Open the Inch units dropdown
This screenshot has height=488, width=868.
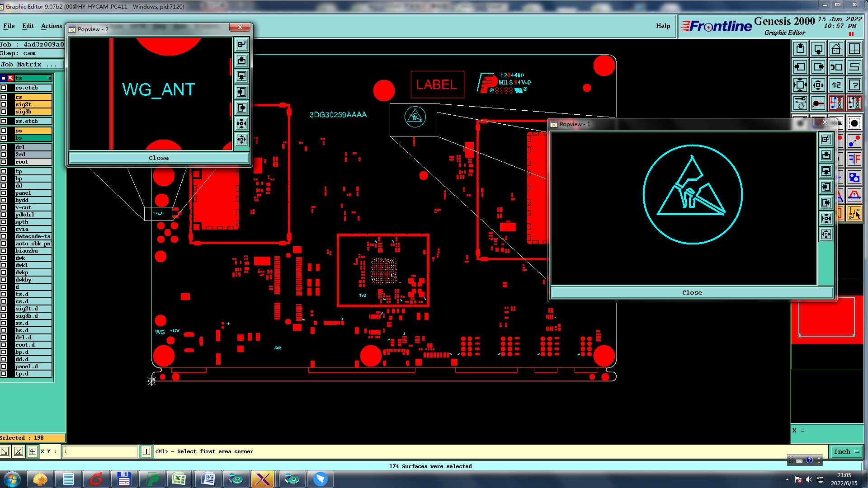point(846,451)
